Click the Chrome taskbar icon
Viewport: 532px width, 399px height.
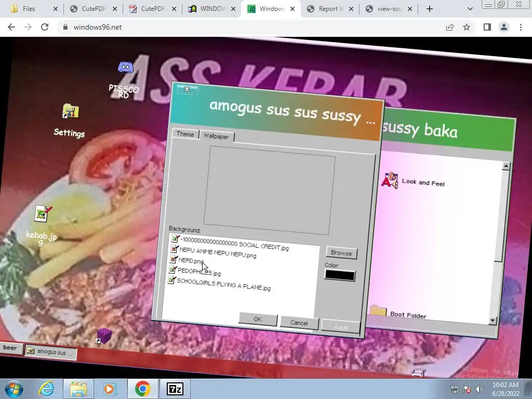pyautogui.click(x=142, y=389)
